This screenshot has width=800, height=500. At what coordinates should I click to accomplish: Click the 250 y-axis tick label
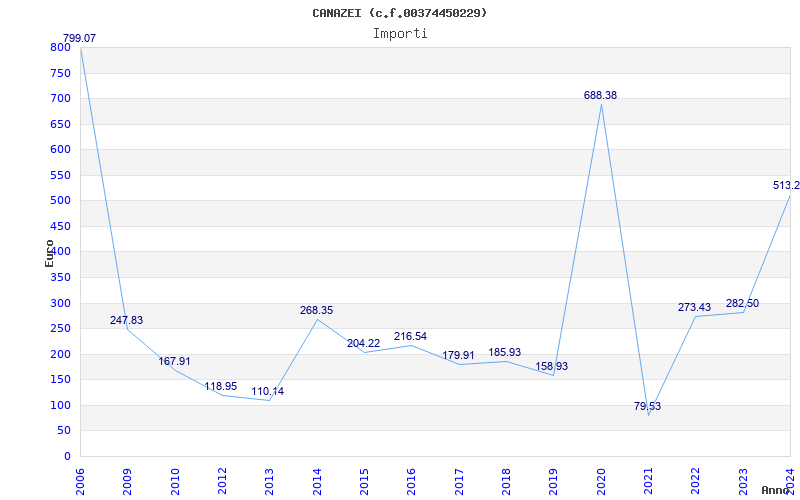coord(60,329)
